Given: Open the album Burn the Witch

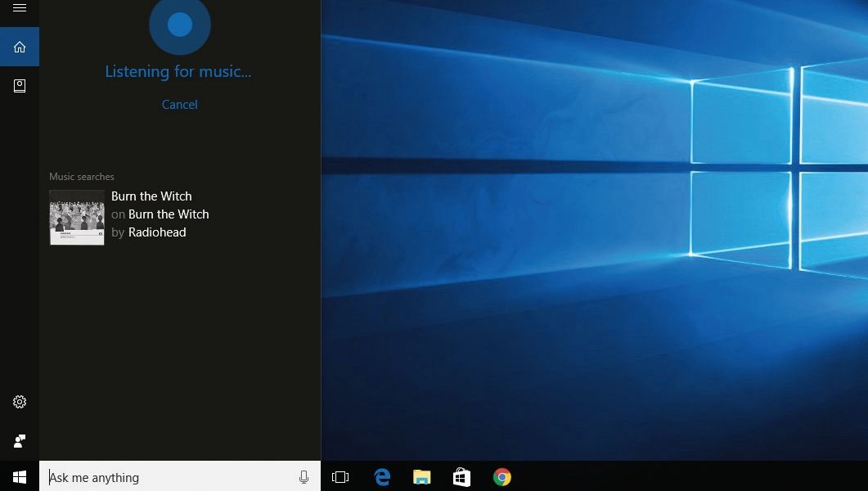Looking at the screenshot, I should click(169, 214).
